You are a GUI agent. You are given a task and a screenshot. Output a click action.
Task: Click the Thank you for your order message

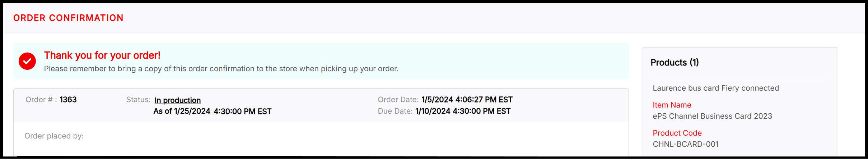[102, 55]
